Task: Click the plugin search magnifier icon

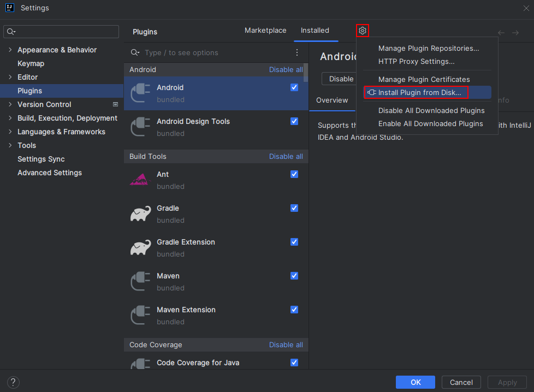Action: tap(135, 52)
